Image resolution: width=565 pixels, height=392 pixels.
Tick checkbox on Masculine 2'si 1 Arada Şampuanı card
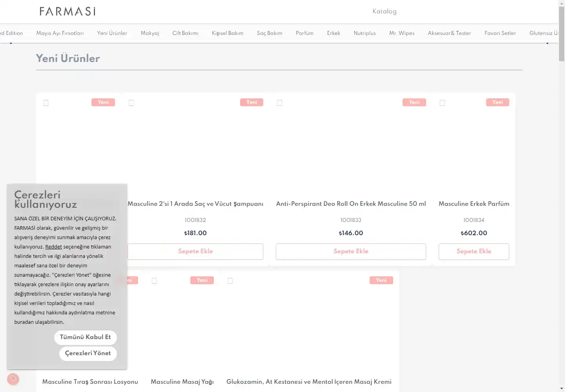[x=131, y=103]
